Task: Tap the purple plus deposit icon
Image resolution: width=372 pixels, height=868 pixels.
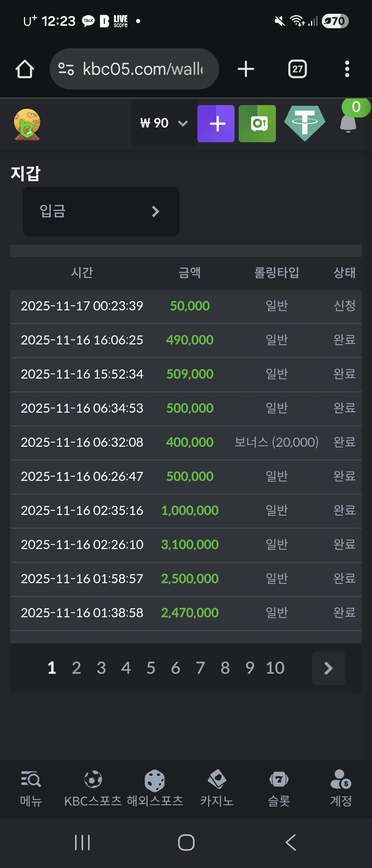Action: tap(216, 124)
